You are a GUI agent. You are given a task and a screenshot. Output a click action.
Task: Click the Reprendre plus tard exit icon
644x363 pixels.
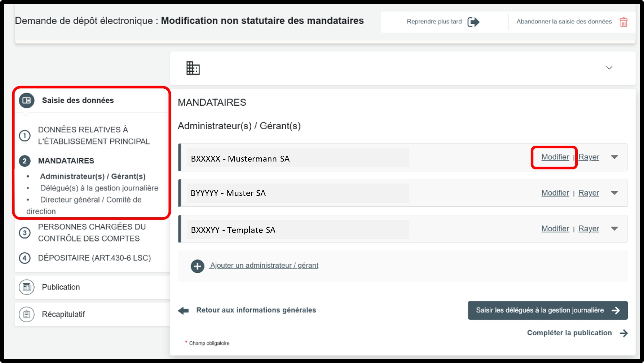pos(473,22)
